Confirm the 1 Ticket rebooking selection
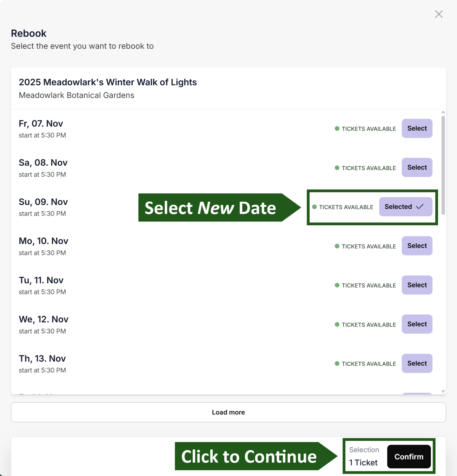This screenshot has height=476, width=457. (409, 456)
